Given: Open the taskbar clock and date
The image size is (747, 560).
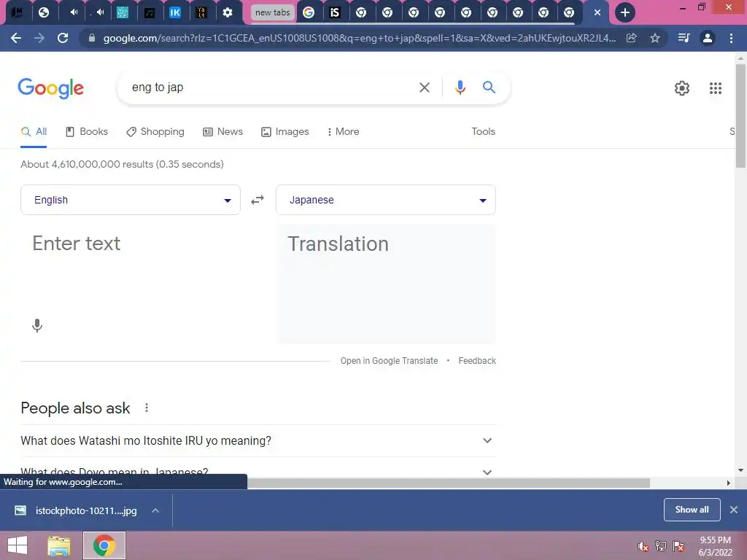Looking at the screenshot, I should [x=715, y=546].
